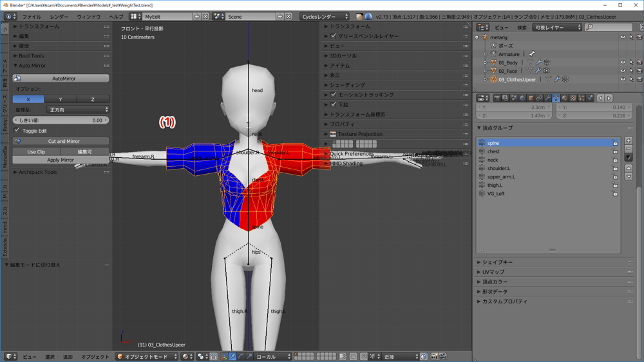Click the OpenGL render animation clapper icon
This screenshot has width=644, height=362.
click(x=443, y=357)
